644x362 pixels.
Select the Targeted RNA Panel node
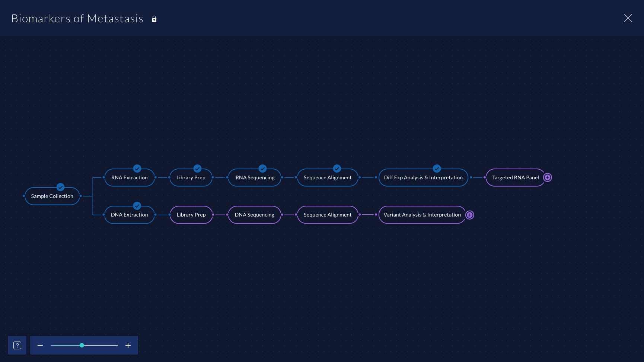click(x=515, y=177)
